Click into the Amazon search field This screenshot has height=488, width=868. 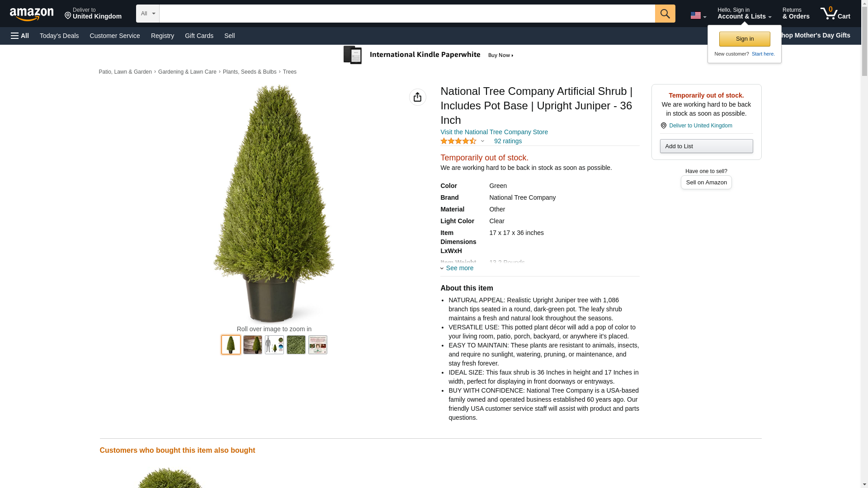pyautogui.click(x=407, y=14)
